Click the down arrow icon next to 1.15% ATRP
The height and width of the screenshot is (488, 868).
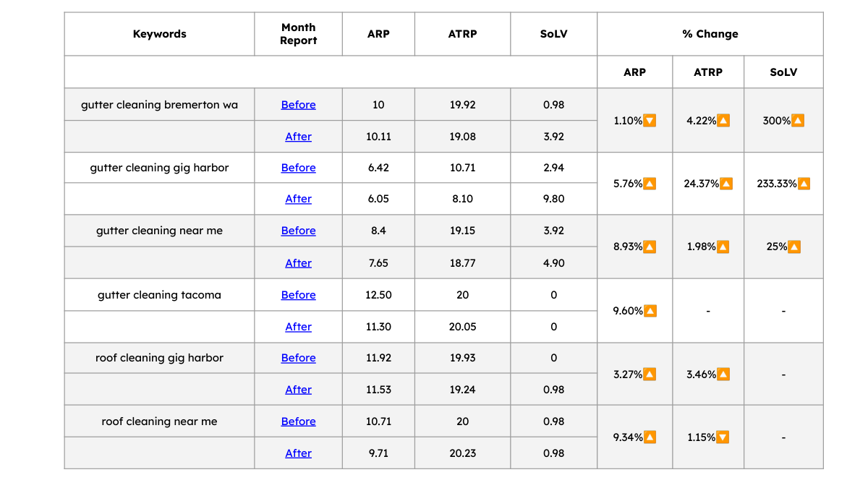[723, 437]
